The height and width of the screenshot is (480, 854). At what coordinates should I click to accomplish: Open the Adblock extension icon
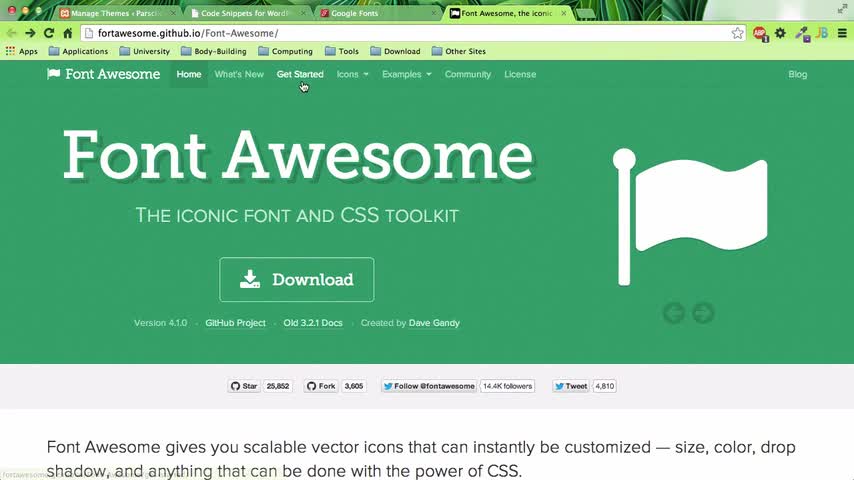[760, 34]
